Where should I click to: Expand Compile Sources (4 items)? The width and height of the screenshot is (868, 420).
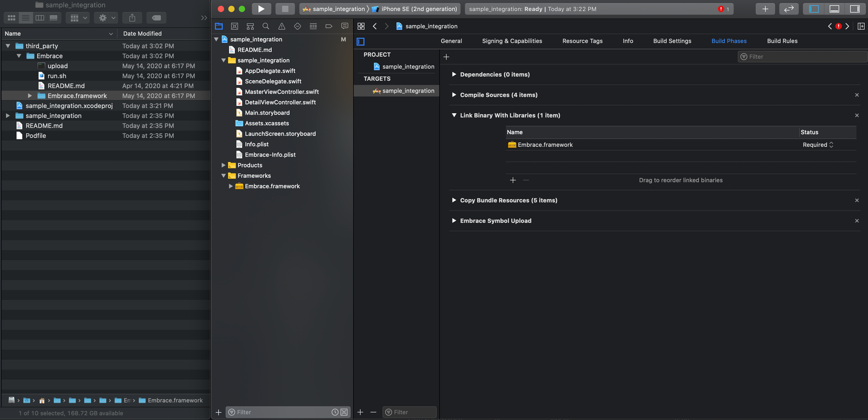point(454,95)
